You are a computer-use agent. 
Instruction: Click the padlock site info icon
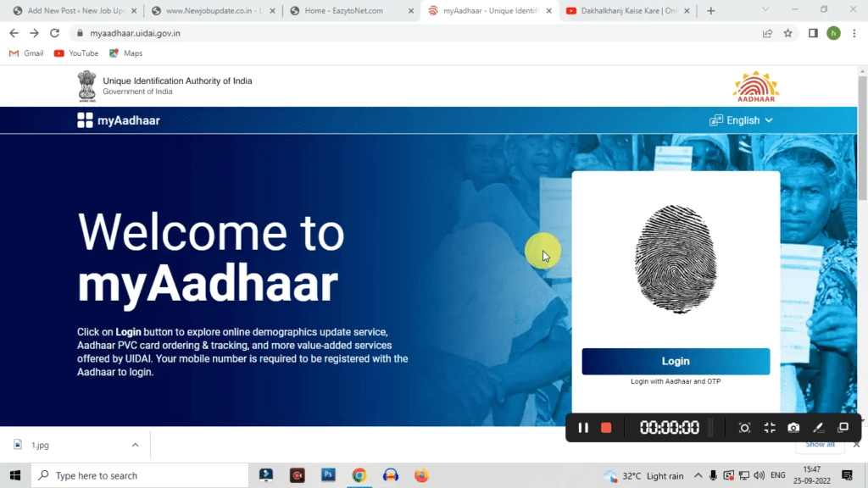tap(80, 33)
